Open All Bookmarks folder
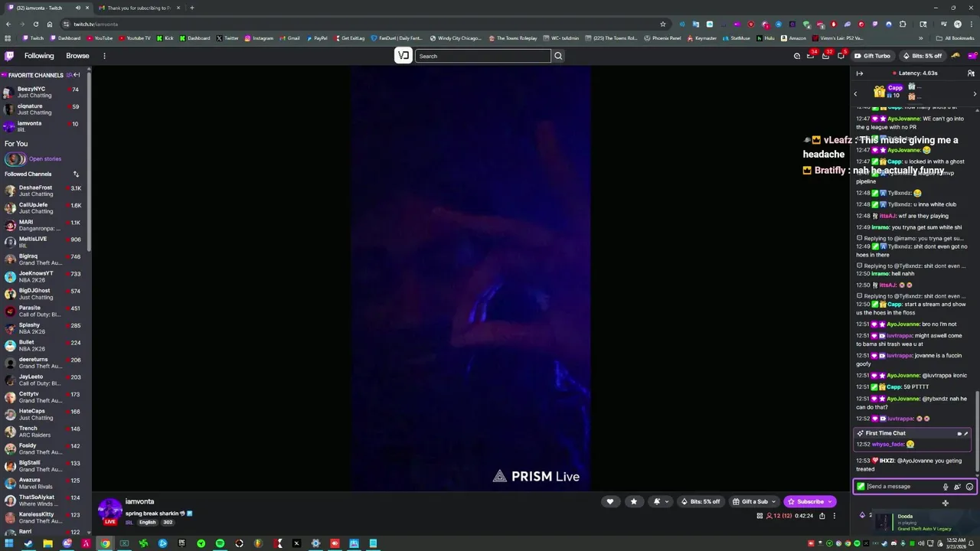 point(955,38)
